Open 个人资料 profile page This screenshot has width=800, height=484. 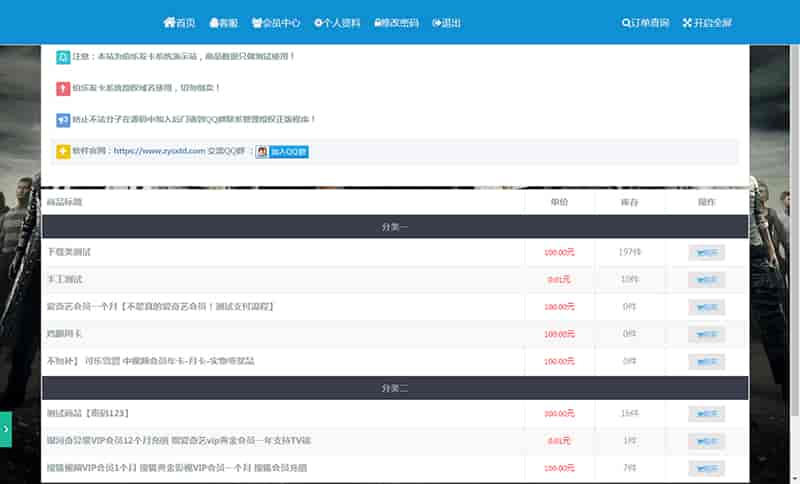(x=337, y=23)
